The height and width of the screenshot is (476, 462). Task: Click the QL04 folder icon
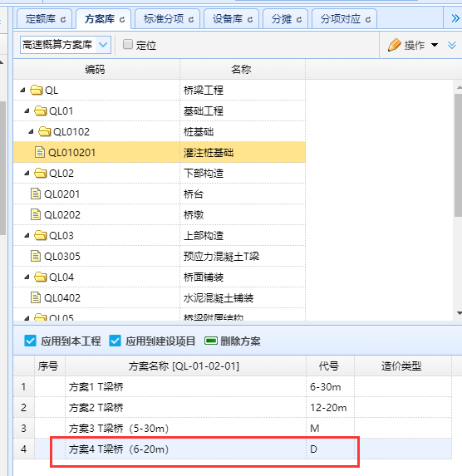(41, 277)
